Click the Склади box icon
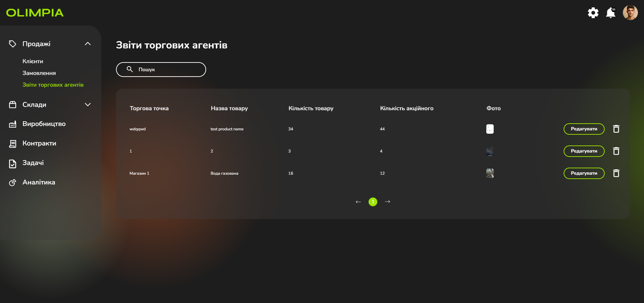 click(x=12, y=105)
